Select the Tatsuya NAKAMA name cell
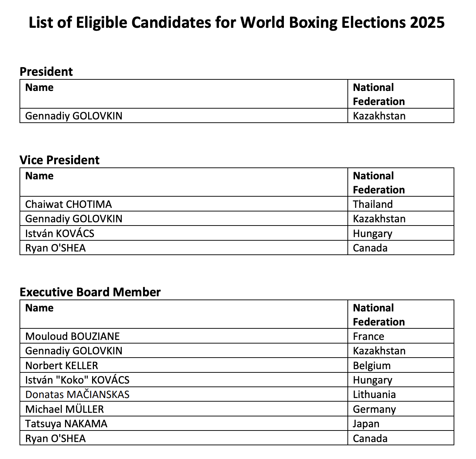The width and height of the screenshot is (476, 459). [66, 424]
